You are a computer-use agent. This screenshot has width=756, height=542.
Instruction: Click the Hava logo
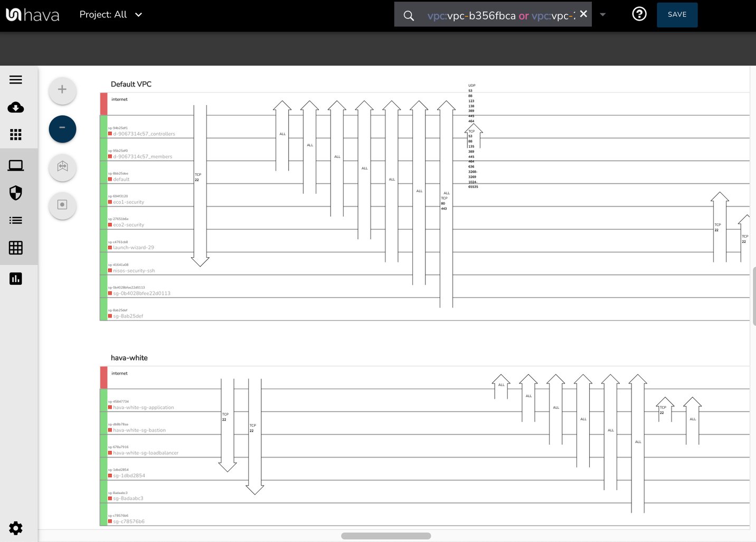pyautogui.click(x=33, y=14)
